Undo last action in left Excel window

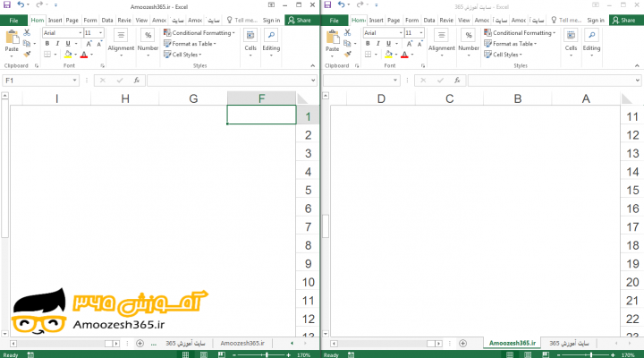(21, 5)
